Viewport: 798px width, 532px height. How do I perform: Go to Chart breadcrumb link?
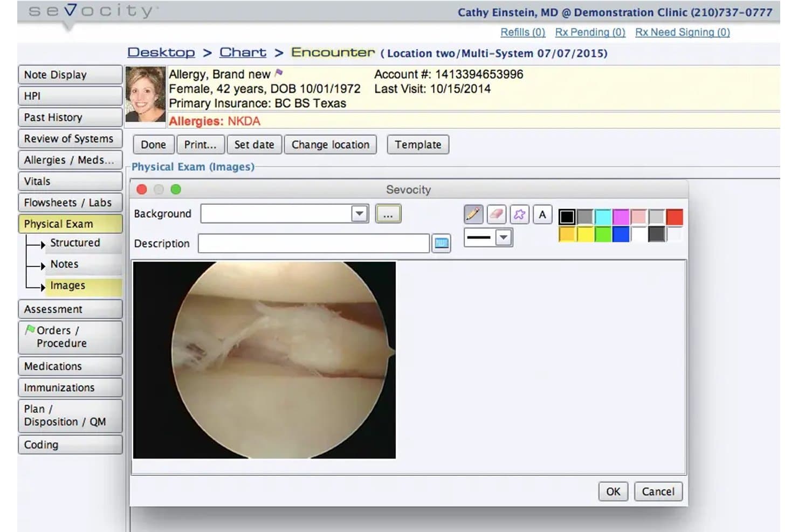pyautogui.click(x=243, y=52)
